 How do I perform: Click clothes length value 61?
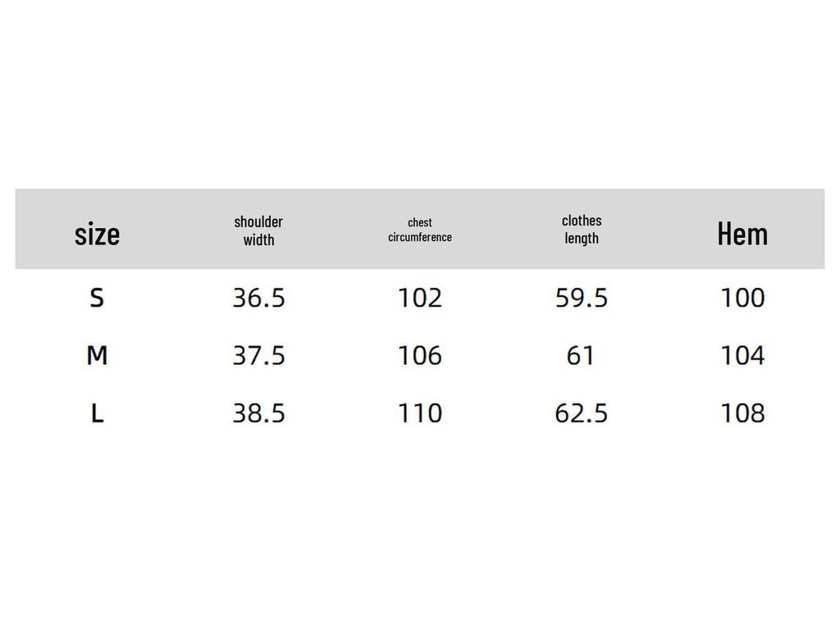tap(581, 355)
